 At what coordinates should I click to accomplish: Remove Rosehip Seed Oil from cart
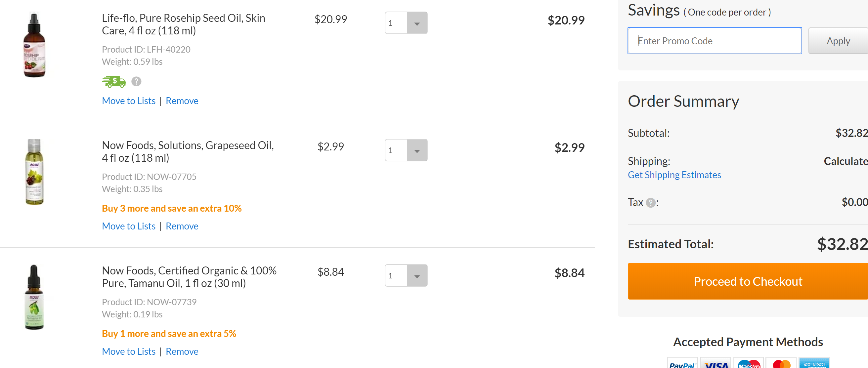point(182,101)
